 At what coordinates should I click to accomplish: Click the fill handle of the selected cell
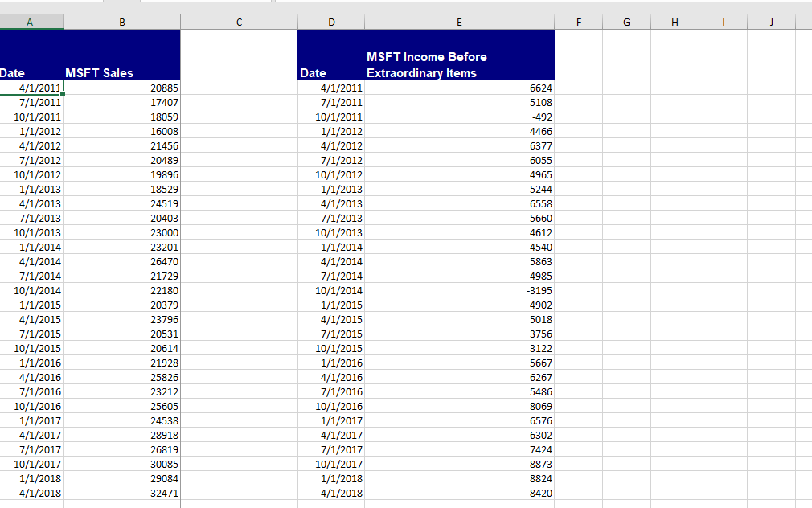pyautogui.click(x=64, y=94)
